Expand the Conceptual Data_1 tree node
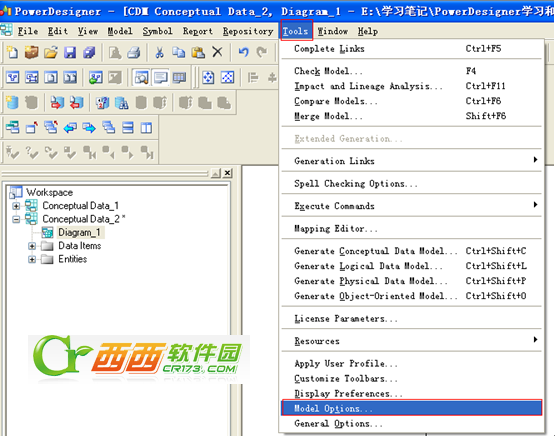The image size is (555, 436). [16, 206]
